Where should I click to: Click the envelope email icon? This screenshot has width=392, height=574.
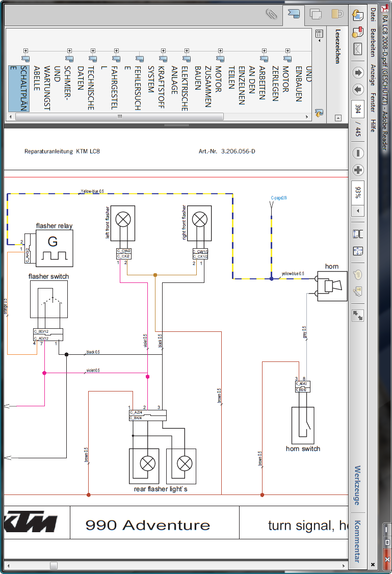[358, 49]
